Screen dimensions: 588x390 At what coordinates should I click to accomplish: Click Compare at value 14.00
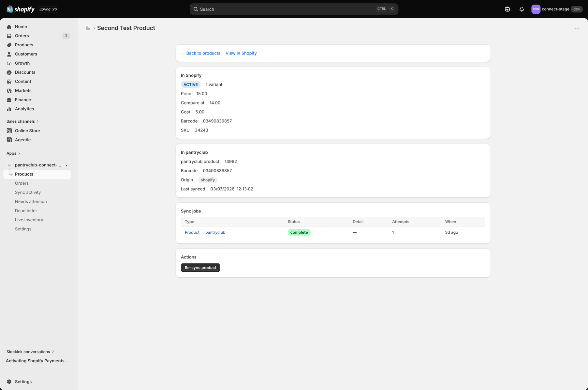pyautogui.click(x=215, y=103)
